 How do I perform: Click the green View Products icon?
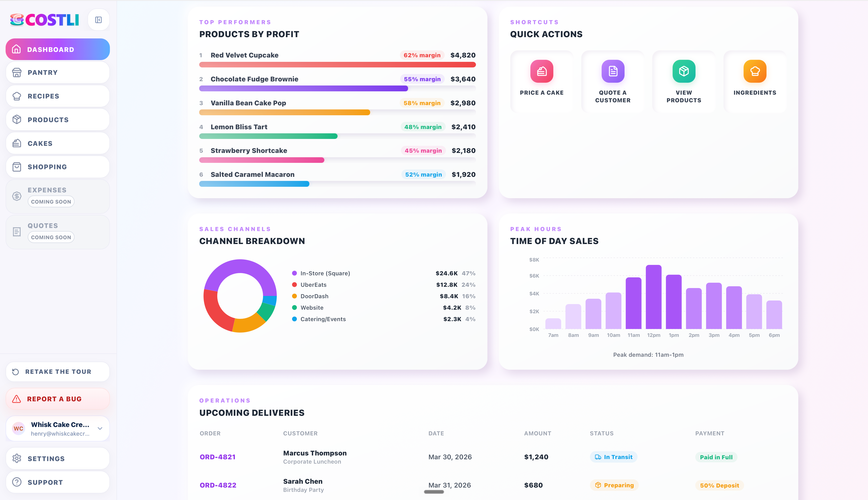coord(684,71)
